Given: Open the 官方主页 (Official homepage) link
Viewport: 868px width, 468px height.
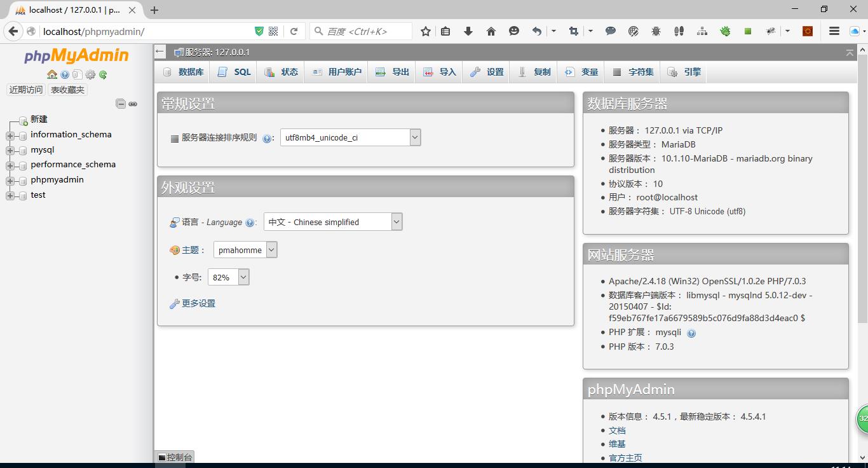Looking at the screenshot, I should [625, 458].
